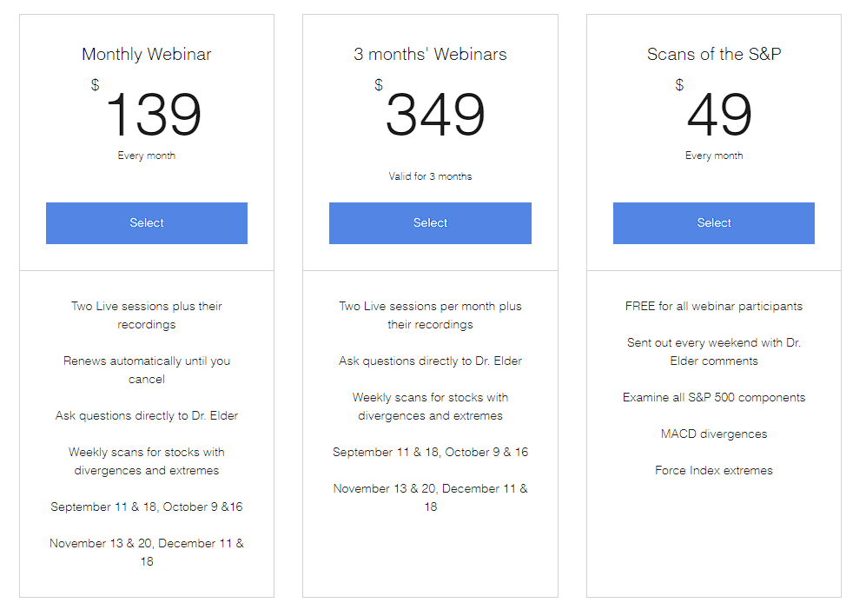Click 'Every month' under the 49 price
The width and height of the screenshot is (866, 616).
[x=714, y=156]
